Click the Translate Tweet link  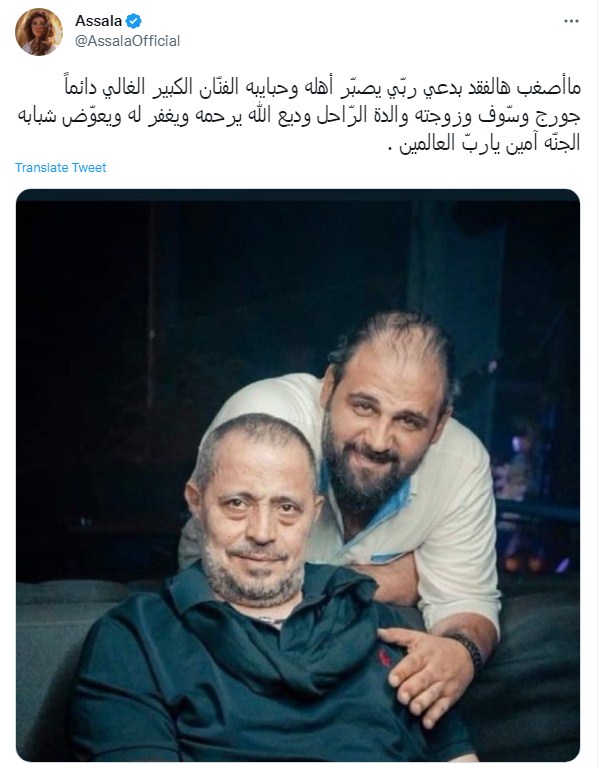click(61, 168)
